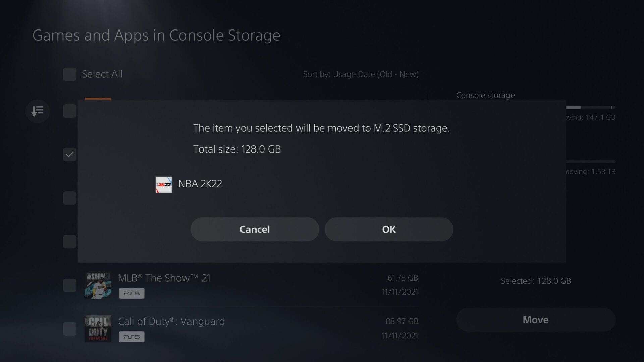Select the Call of Duty: Vanguard title

pyautogui.click(x=171, y=321)
